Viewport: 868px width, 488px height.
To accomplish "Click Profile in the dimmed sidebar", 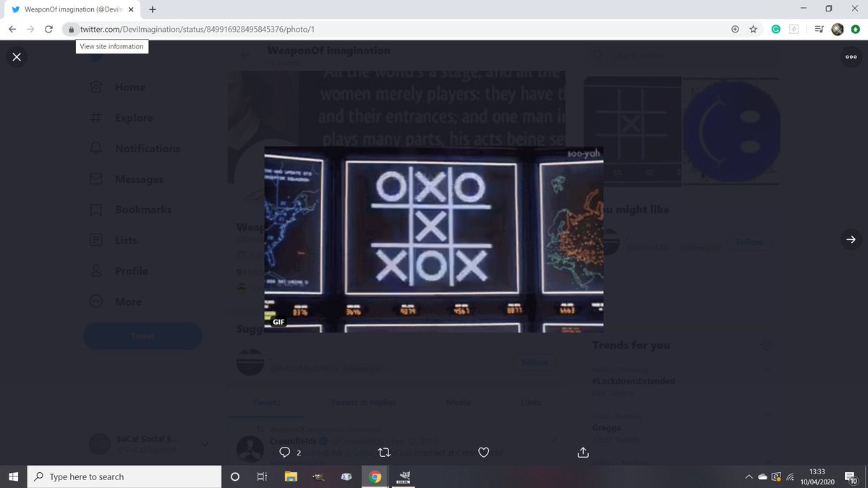I will click(118, 271).
